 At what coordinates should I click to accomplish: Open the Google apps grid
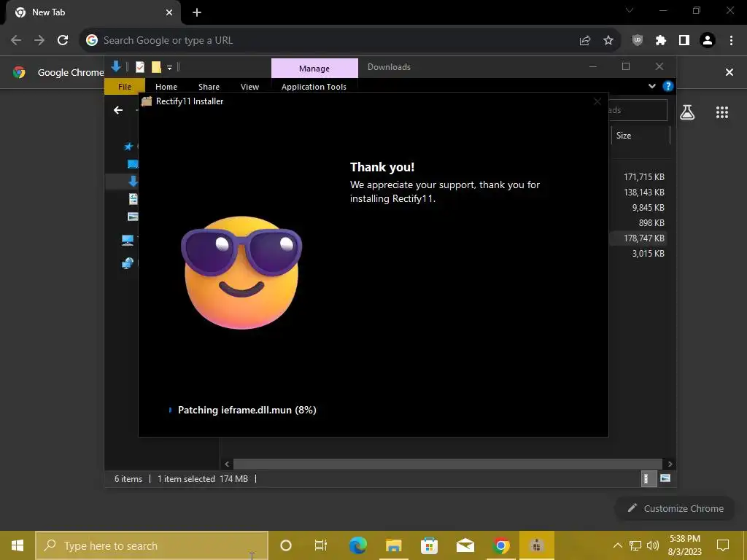pyautogui.click(x=722, y=112)
